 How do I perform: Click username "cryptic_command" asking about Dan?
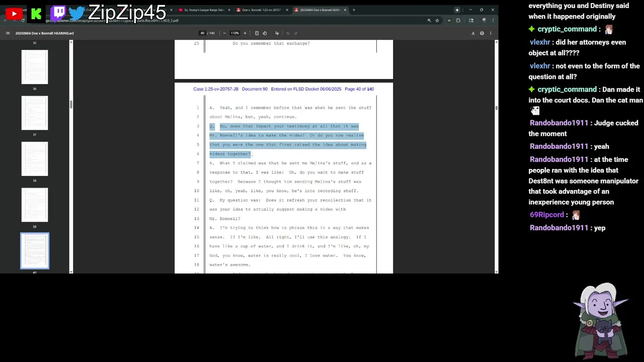pos(567,89)
